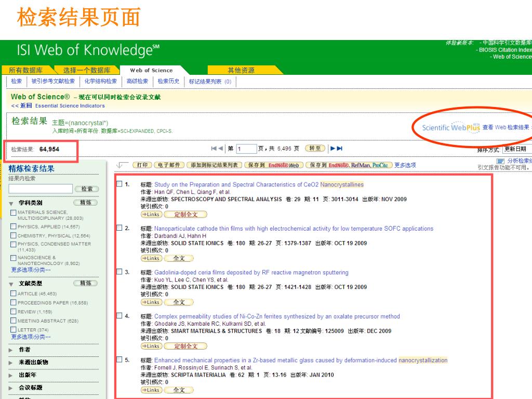This screenshot has height=399, width=532.
Task: Click 添加到标记结果列表 button
Action: pyautogui.click(x=214, y=165)
